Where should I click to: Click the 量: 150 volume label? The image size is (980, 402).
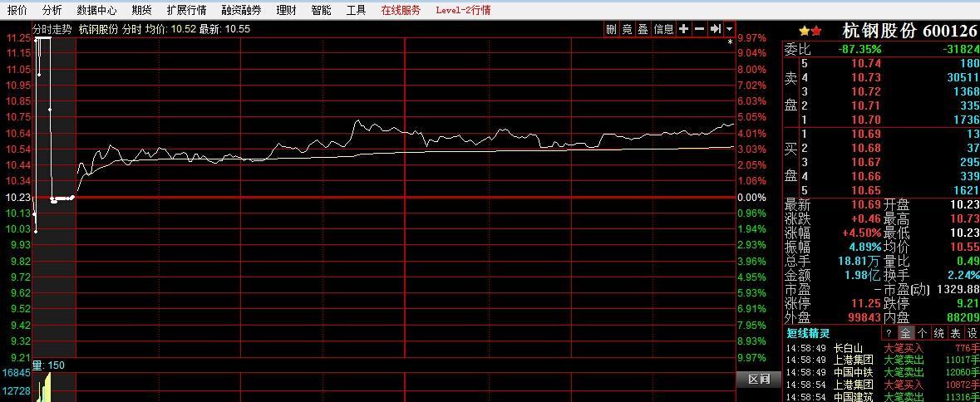click(49, 365)
